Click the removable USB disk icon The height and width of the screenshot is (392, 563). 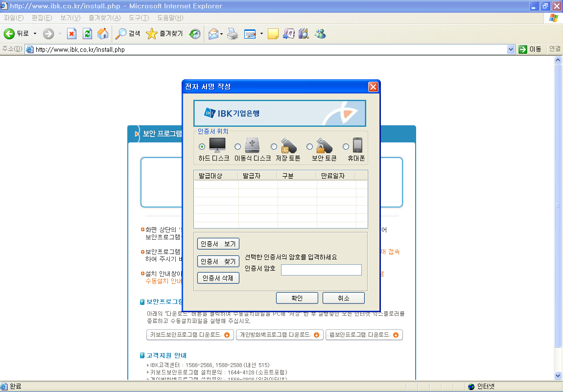coord(252,145)
